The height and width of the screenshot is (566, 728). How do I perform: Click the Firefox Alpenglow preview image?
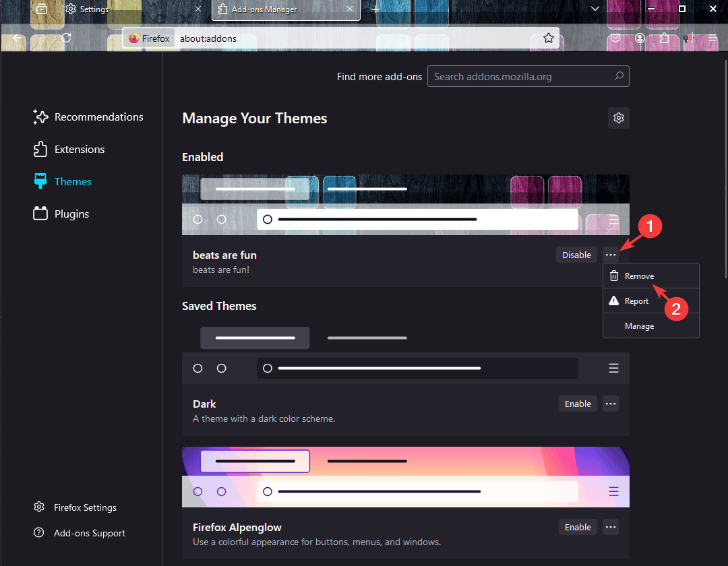[x=405, y=477]
